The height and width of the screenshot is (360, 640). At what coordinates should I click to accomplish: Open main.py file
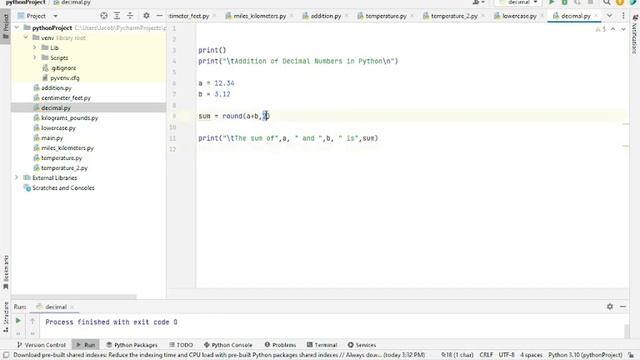coord(48,138)
